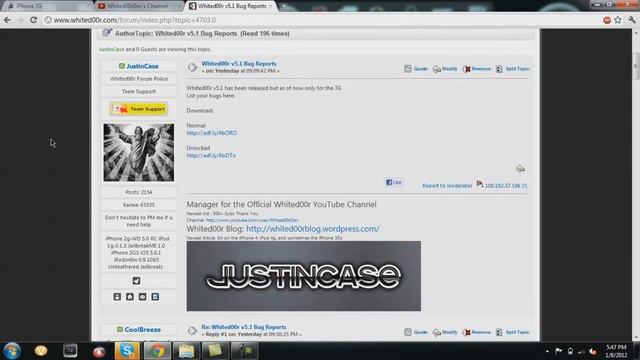The width and height of the screenshot is (640, 360).
Task: Click the action center flag tray icon
Action: 558,351
